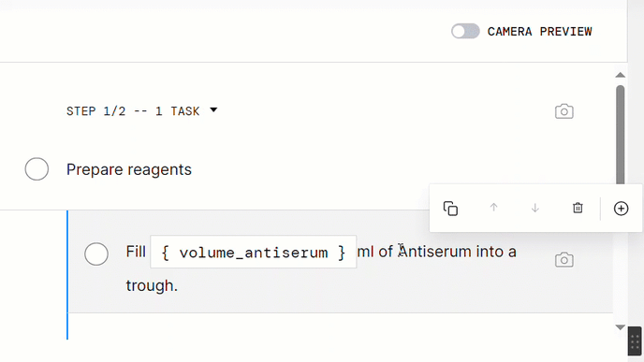Click the 'trough.' task text

(x=152, y=285)
